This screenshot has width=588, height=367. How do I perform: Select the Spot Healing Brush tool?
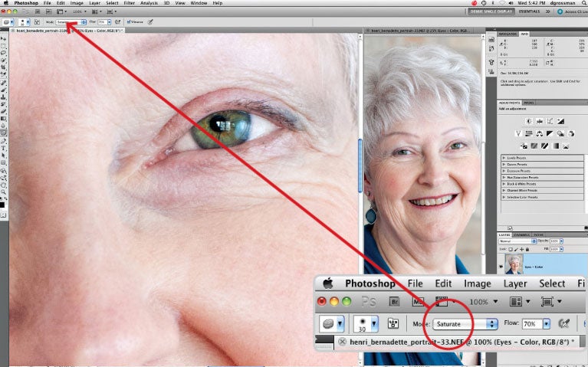(4, 84)
